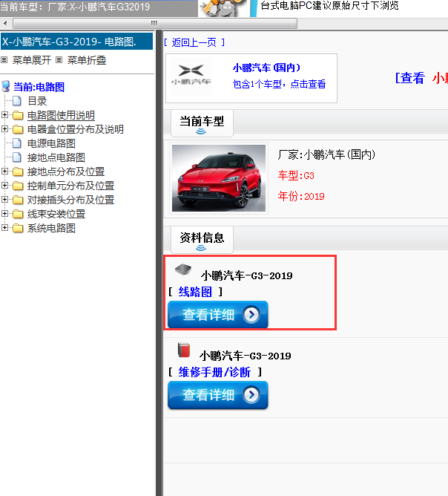Click the horizontal scrollbar thumb
Image resolution: width=448 pixels, height=496 pixels.
(x=155, y=23)
